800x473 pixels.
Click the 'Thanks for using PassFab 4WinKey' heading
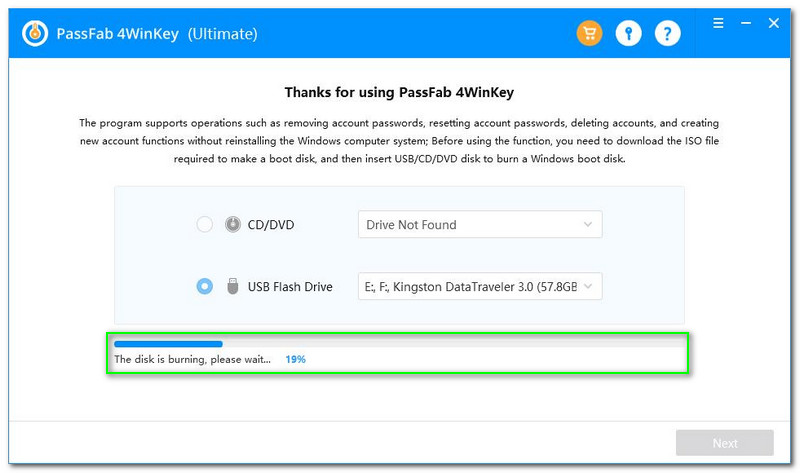point(399,92)
